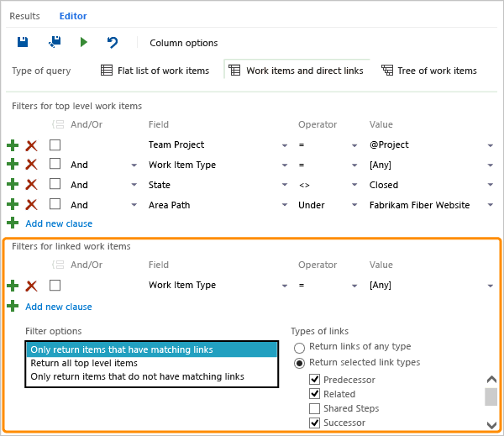Image resolution: width=504 pixels, height=436 pixels.
Task: Remove the Area Path clause
Action: coord(31,204)
